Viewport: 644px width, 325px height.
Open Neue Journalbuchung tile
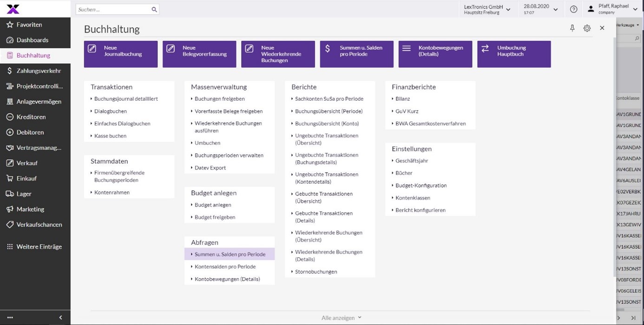pyautogui.click(x=121, y=54)
